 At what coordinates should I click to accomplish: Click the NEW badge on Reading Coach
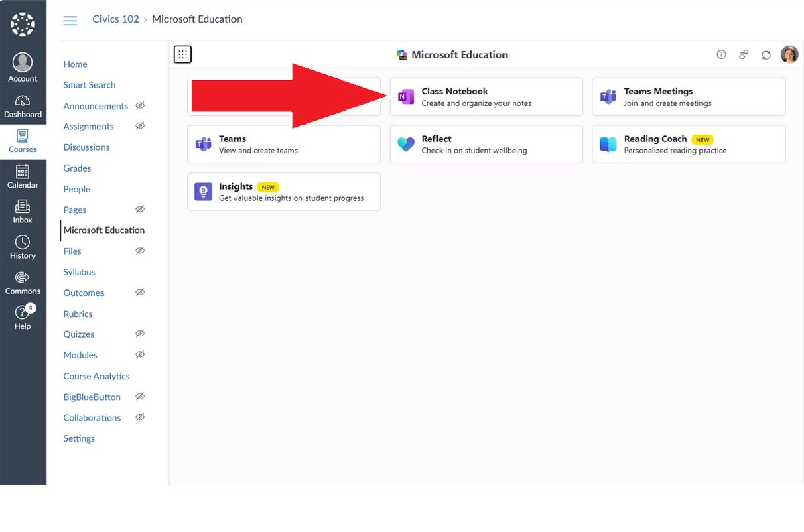[702, 139]
